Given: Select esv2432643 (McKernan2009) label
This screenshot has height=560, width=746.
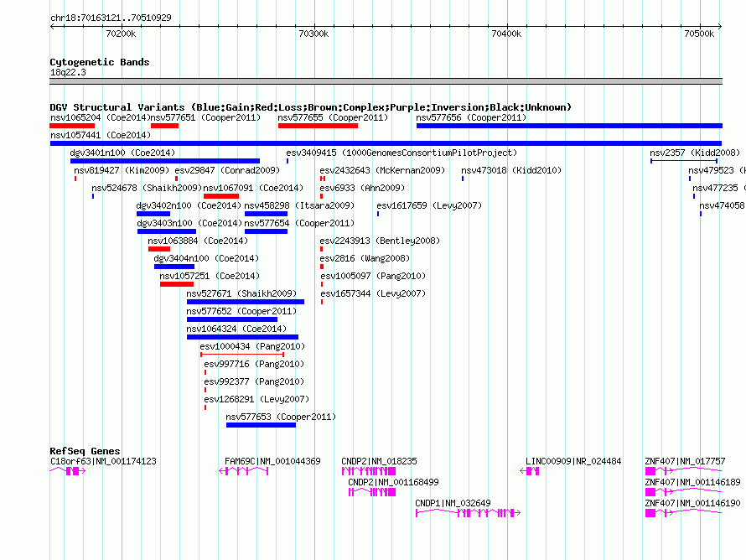Looking at the screenshot, I should pos(382,170).
